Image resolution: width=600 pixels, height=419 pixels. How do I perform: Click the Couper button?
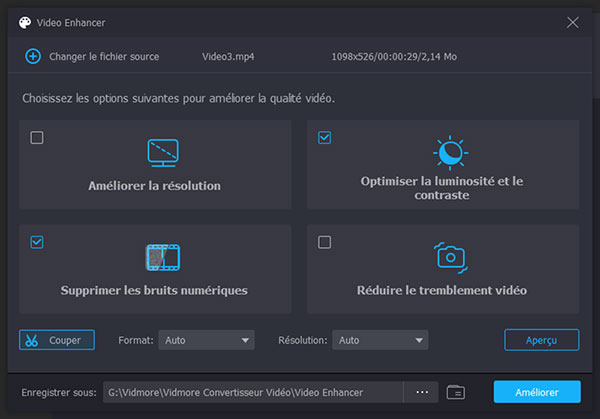pos(57,340)
